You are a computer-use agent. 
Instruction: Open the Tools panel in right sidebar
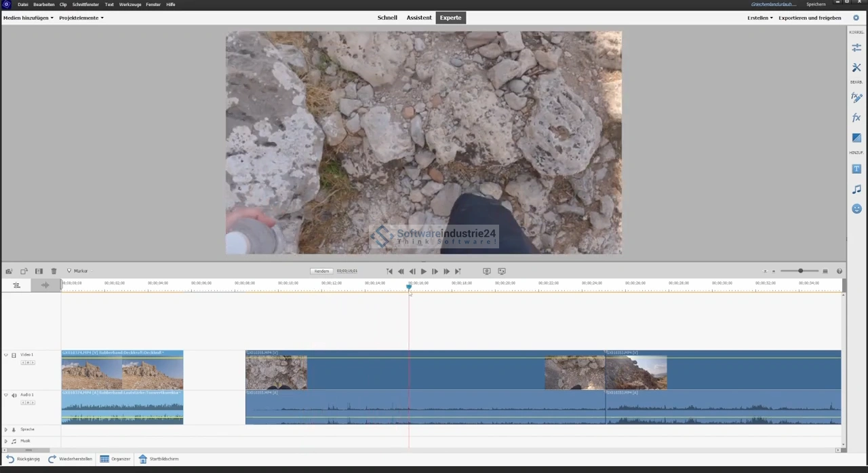pyautogui.click(x=856, y=68)
